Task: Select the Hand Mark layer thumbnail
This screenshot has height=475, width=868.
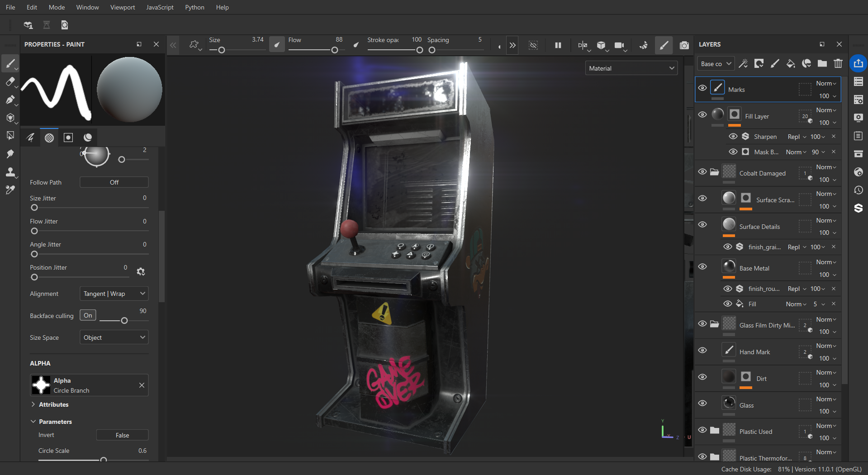Action: pyautogui.click(x=729, y=350)
